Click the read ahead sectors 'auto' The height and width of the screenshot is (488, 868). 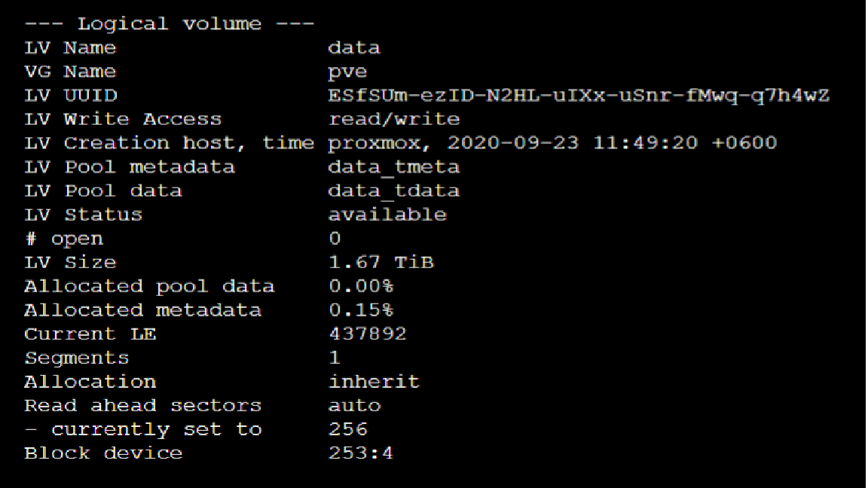coord(354,406)
